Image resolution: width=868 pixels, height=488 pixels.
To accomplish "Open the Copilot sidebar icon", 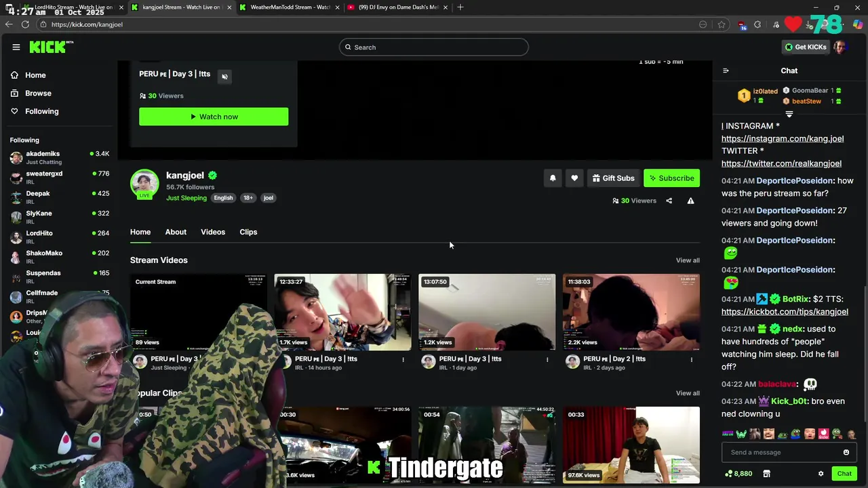I will click(858, 24).
